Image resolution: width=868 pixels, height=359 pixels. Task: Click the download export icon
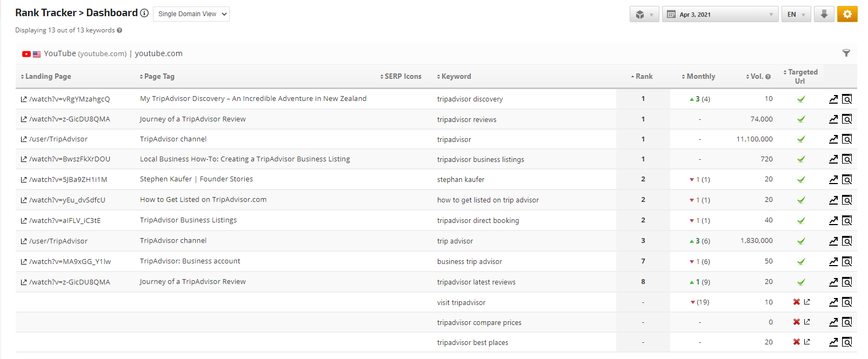coord(824,15)
